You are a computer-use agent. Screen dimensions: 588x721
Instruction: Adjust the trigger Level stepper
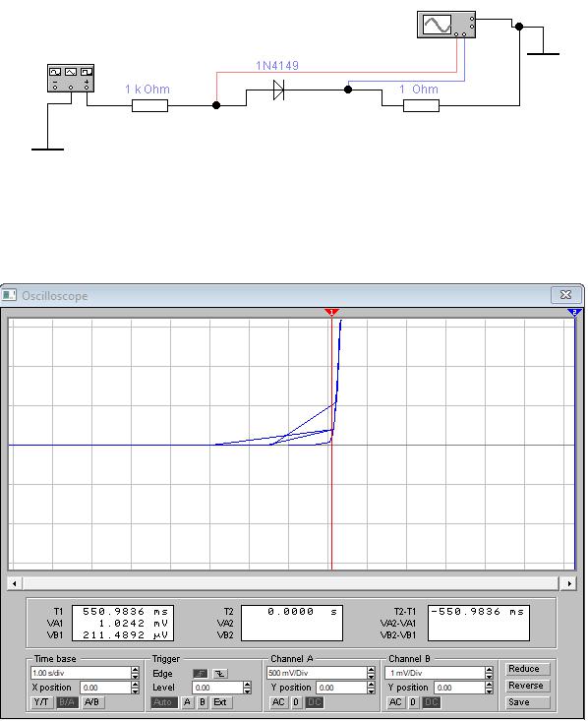[x=247, y=688]
